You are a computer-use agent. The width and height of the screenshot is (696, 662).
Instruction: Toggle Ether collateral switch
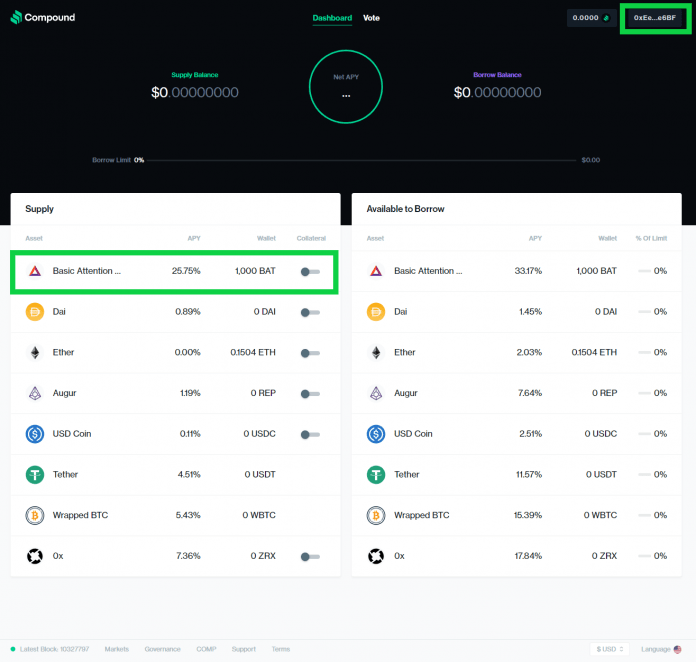click(x=310, y=353)
